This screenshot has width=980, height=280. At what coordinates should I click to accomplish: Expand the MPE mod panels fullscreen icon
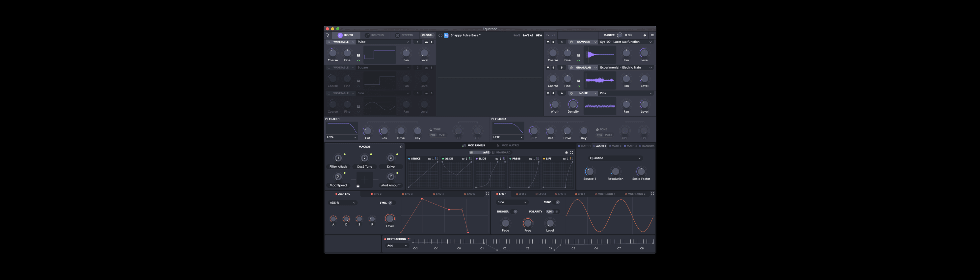pos(571,153)
